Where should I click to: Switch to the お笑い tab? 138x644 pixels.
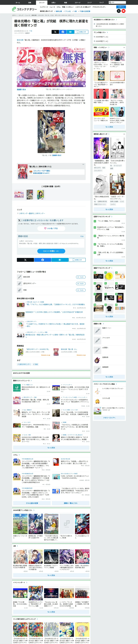54,2
